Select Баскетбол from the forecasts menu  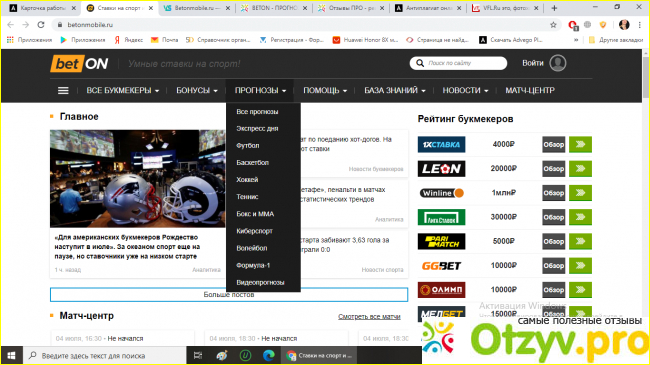coord(252,163)
